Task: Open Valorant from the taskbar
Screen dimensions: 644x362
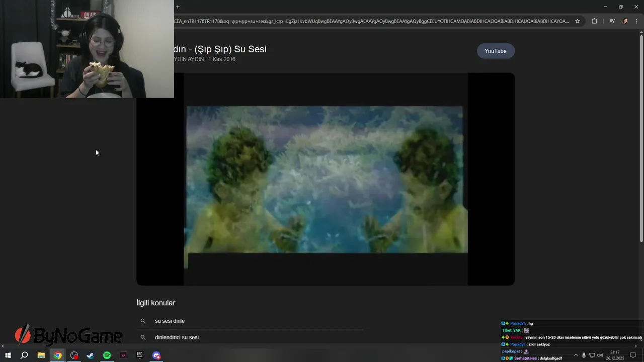Action: [x=123, y=355]
